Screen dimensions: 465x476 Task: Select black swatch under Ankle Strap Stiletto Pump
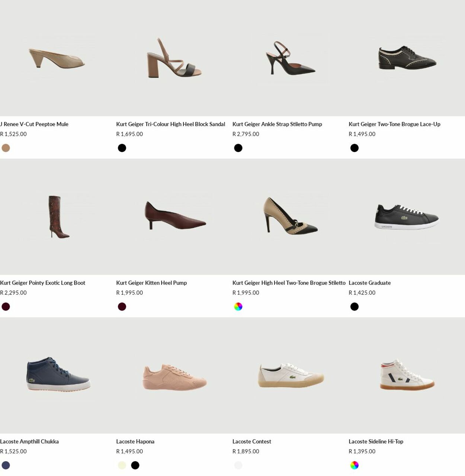238,148
